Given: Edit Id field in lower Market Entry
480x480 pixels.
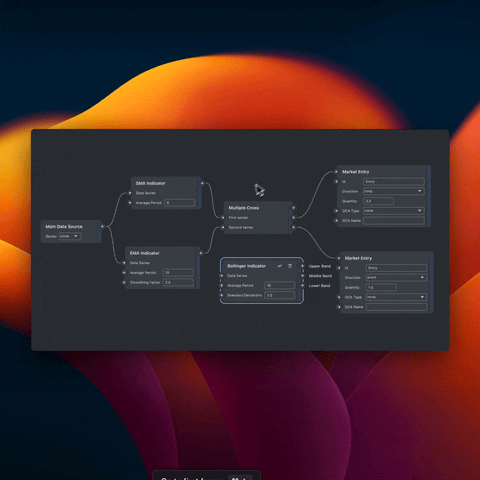Looking at the screenshot, I should (396, 268).
